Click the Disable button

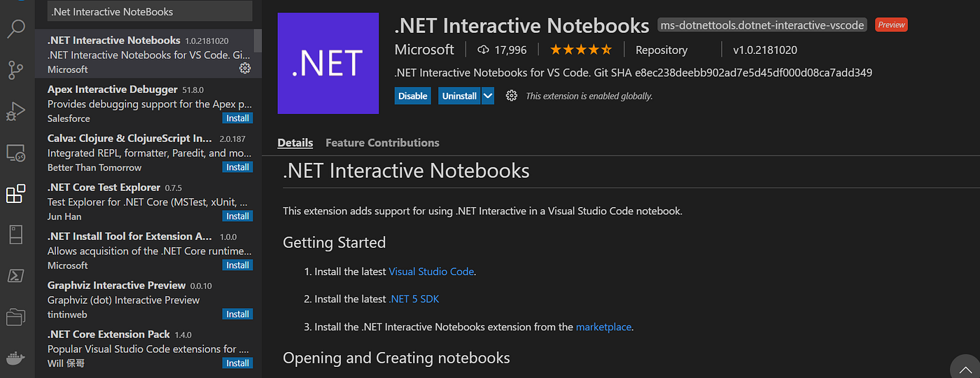pos(413,96)
